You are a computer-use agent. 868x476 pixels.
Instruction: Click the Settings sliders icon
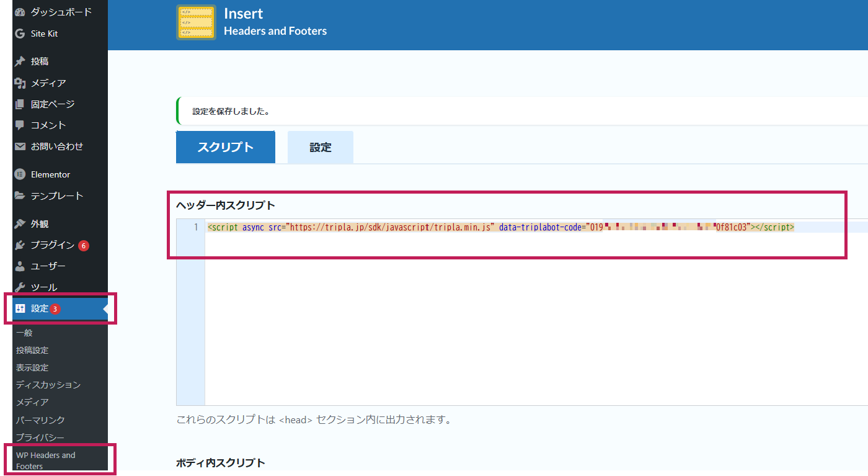20,308
